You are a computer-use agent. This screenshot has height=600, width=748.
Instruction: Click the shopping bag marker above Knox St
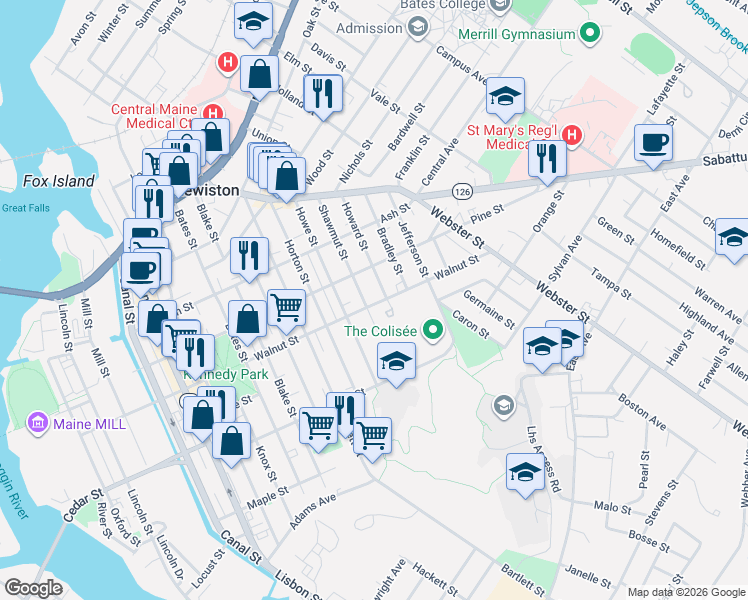coord(231,444)
